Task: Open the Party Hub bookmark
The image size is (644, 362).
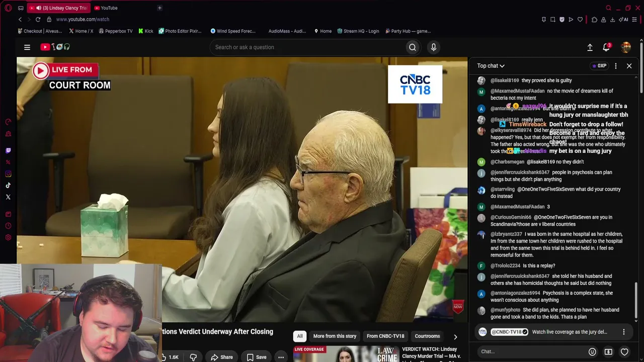Action: [408, 31]
